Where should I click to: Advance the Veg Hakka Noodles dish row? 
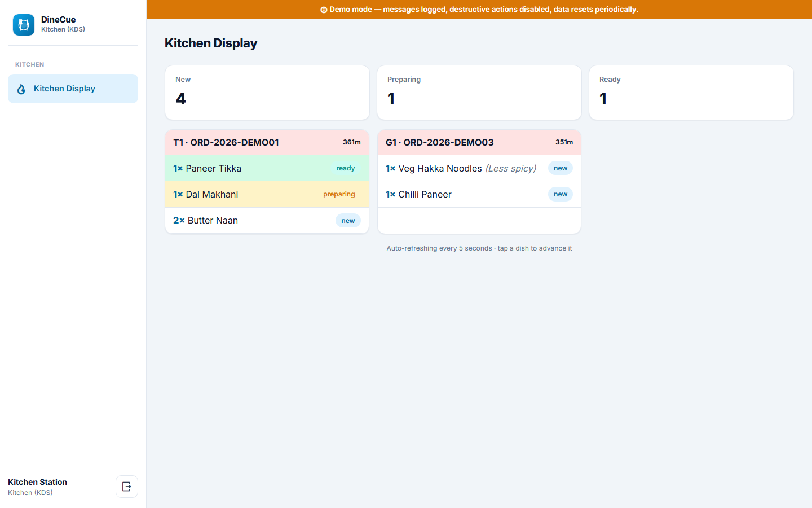479,168
